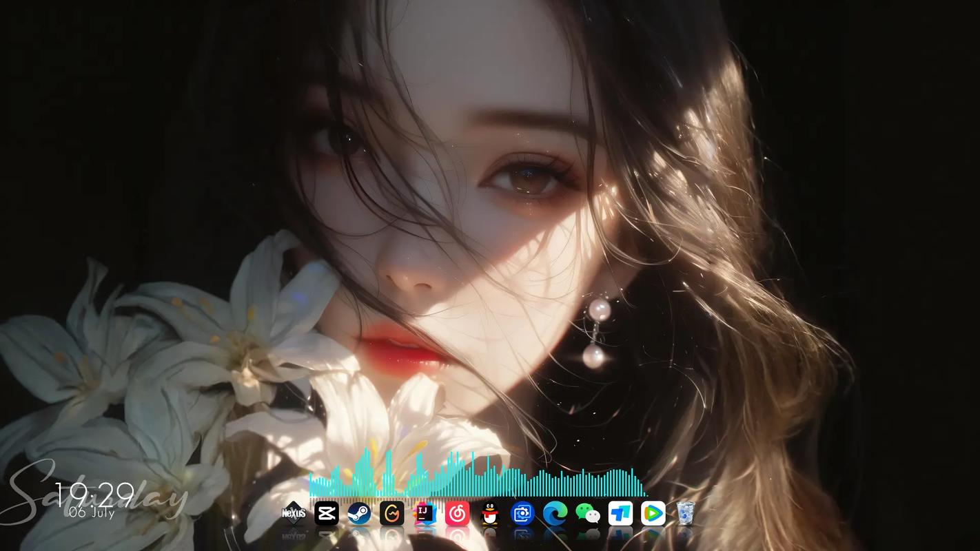Launch IntelliJ IDEA from the dock

pyautogui.click(x=425, y=513)
